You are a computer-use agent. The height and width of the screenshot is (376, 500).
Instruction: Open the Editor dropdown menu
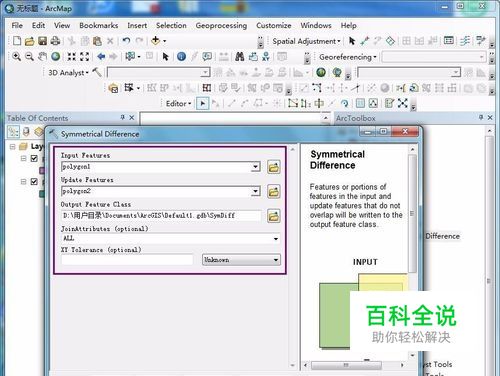(178, 104)
